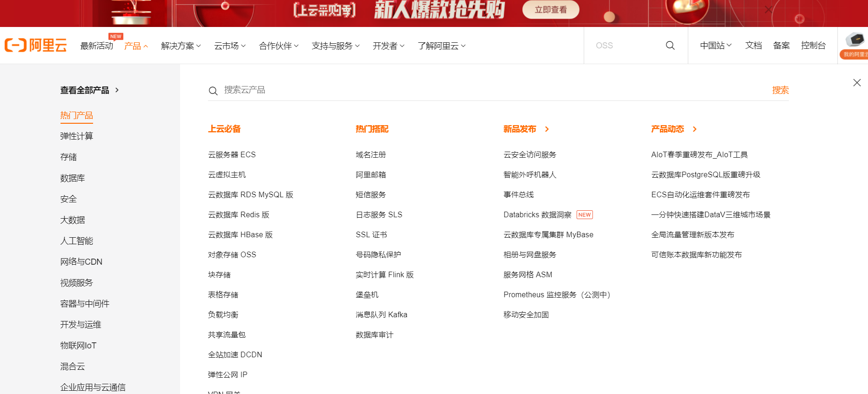
Task: Open 域名注册 product link
Action: pyautogui.click(x=371, y=154)
